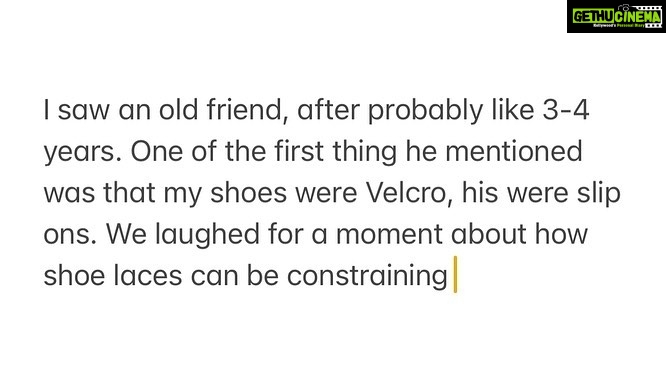Image resolution: width=666 pixels, height=379 pixels.
Task: Click the word 'laughed' in the note
Action: point(207,236)
